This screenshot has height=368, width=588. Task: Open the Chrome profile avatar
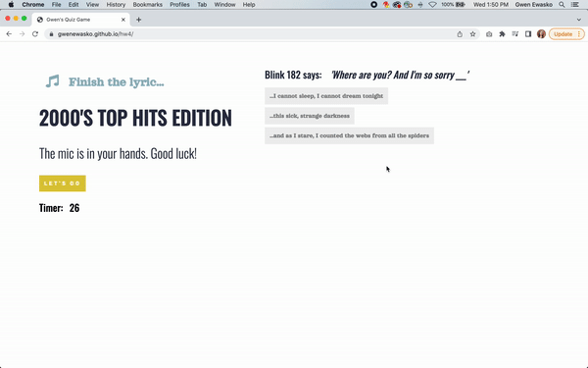[541, 34]
